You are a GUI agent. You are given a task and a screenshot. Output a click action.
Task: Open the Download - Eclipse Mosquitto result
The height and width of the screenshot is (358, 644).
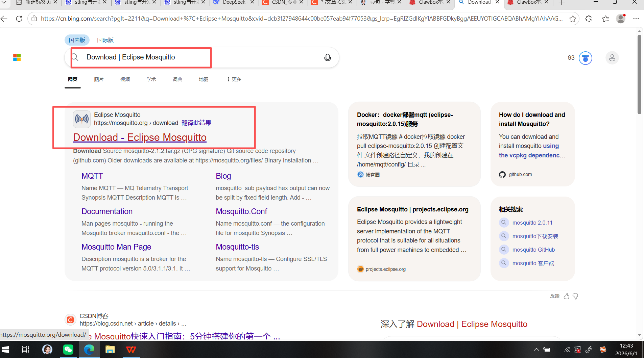point(140,137)
